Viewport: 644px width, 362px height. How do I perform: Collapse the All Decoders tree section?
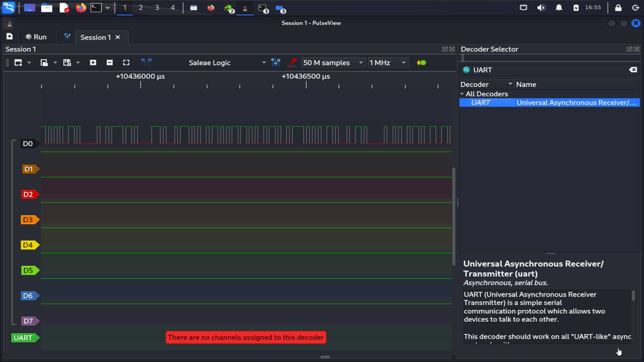click(462, 94)
